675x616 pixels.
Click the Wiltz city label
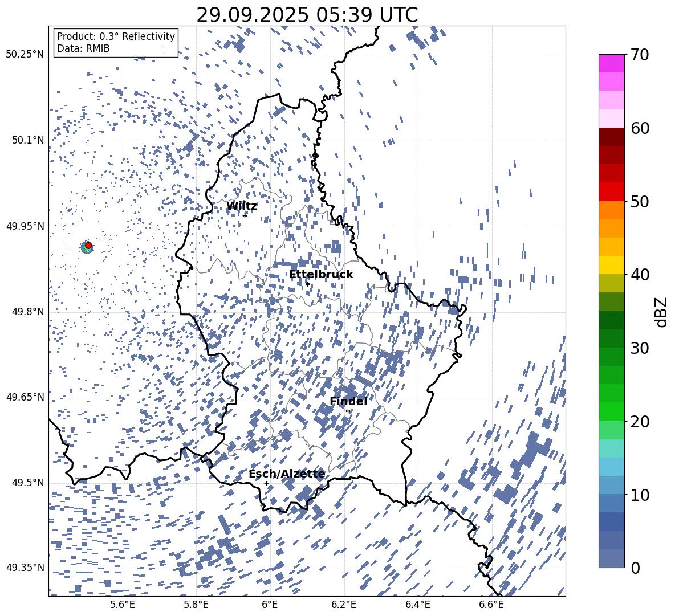242,206
